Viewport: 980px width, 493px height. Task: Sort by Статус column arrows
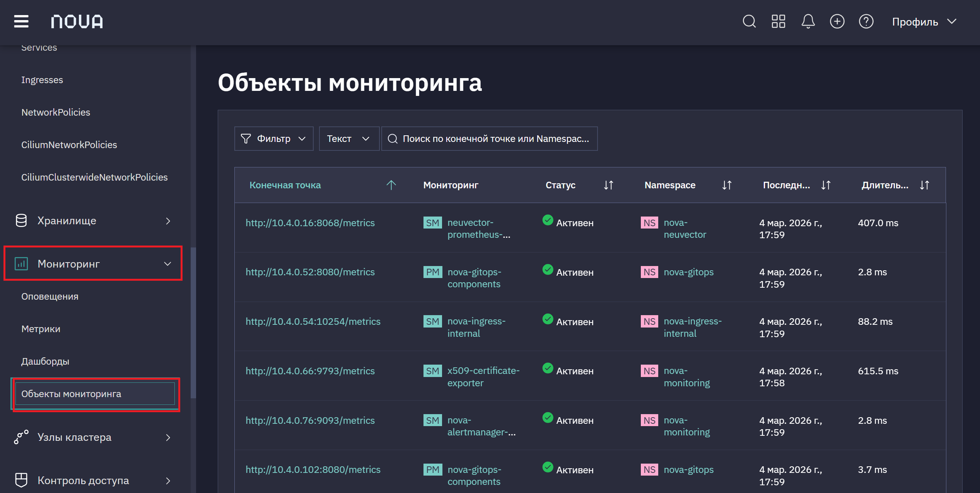[608, 185]
